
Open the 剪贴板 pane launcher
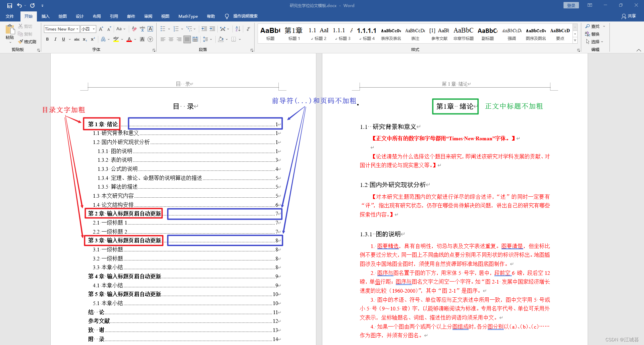(39, 50)
